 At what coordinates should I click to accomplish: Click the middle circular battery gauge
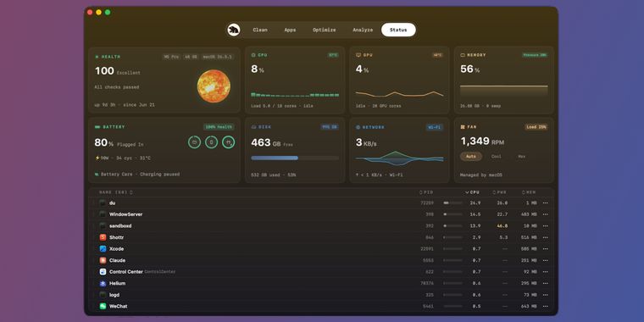tap(212, 142)
